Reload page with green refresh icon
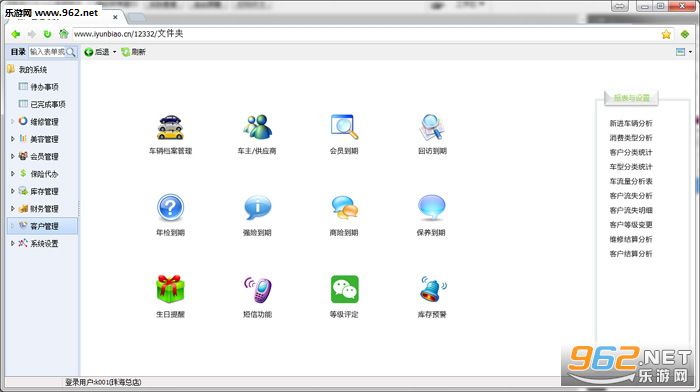This screenshot has height=392, width=700. (x=47, y=34)
